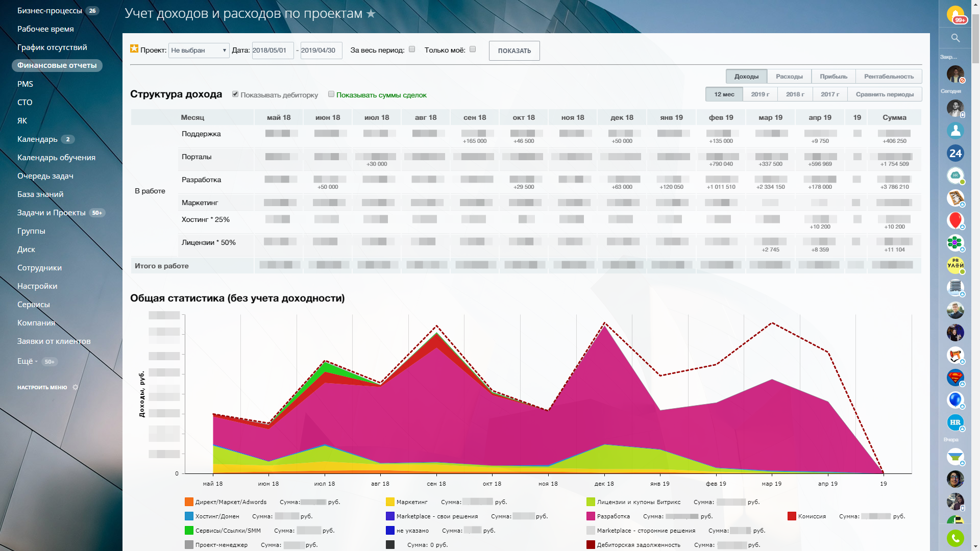The width and height of the screenshot is (980, 551).
Task: Add page to favorites with the title star
Action: (x=371, y=14)
